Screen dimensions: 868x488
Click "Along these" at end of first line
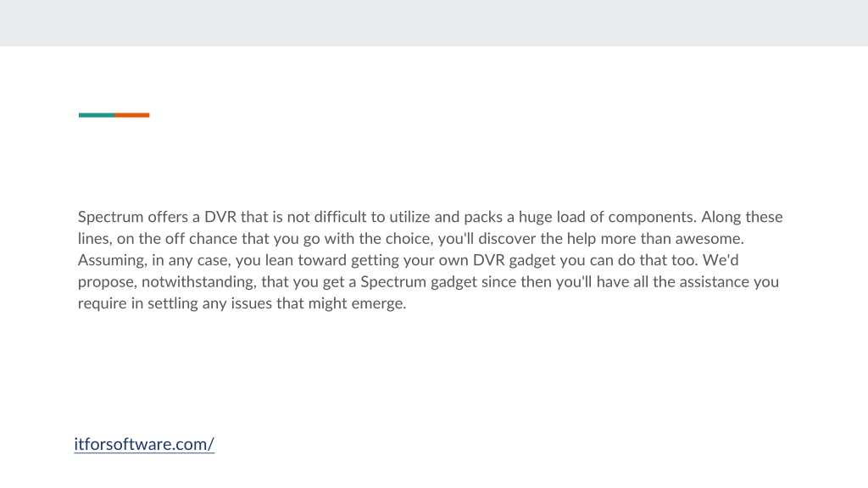pos(742,217)
